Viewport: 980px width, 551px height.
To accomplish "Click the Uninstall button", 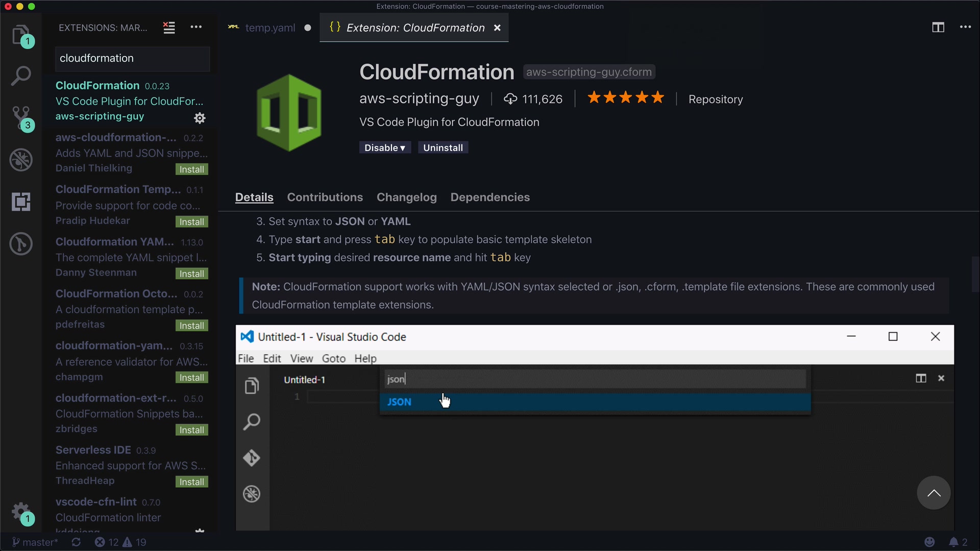I will [x=443, y=148].
